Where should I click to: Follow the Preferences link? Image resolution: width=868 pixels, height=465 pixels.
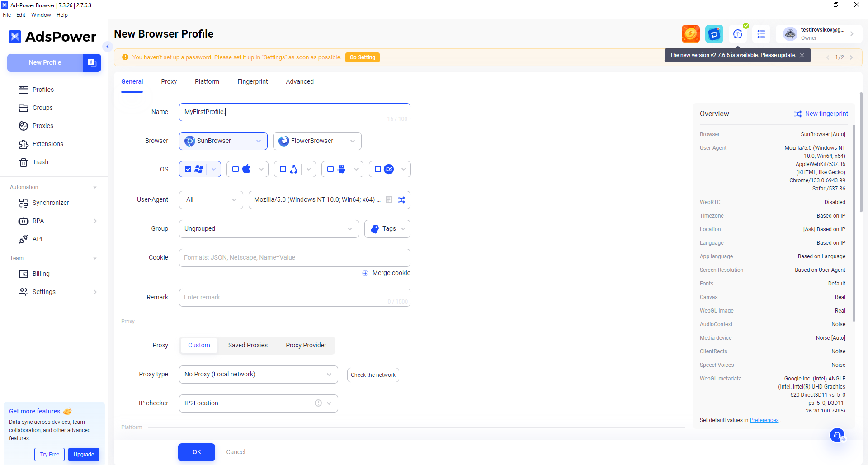point(764,420)
